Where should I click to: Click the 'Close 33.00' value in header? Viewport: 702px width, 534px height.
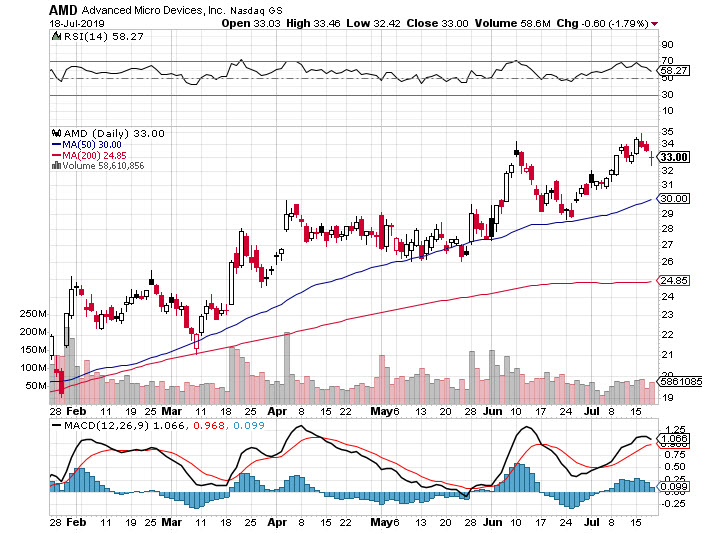click(437, 23)
